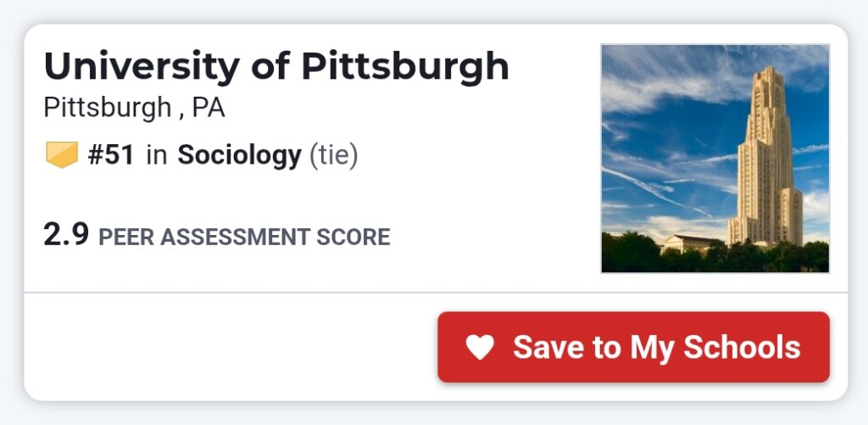
Task: Select the Sociology ranking category text
Action: (x=239, y=155)
